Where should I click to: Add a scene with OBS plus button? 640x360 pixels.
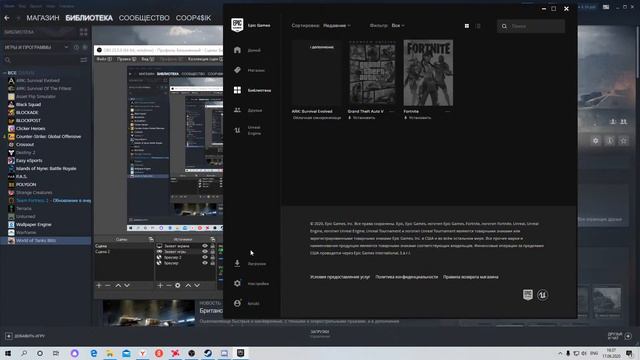[99, 285]
